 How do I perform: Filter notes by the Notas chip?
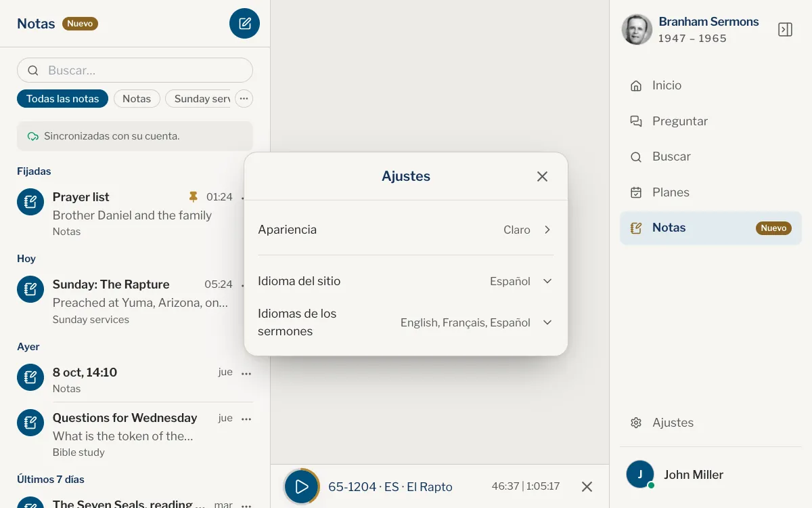pos(137,99)
